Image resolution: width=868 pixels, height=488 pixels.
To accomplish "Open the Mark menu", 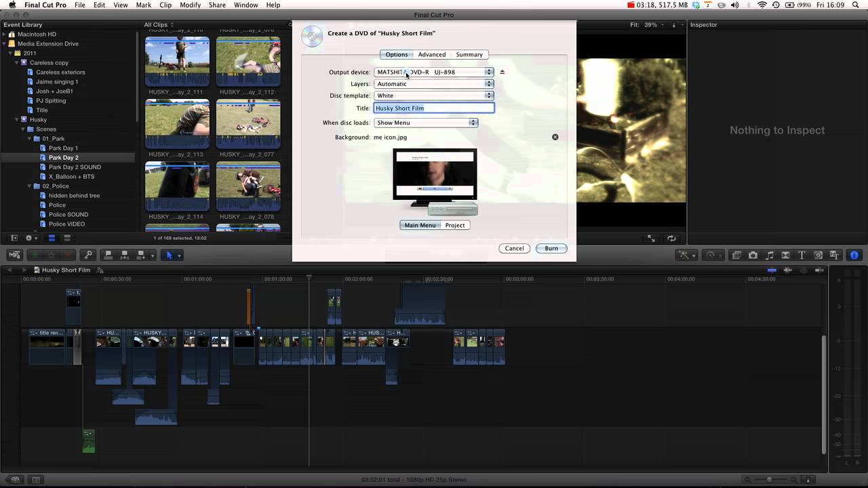I will pyautogui.click(x=144, y=5).
